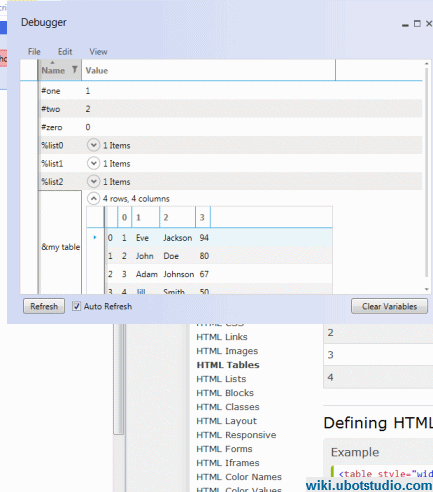
Task: Maximize the Debugger window
Action: tap(417, 24)
